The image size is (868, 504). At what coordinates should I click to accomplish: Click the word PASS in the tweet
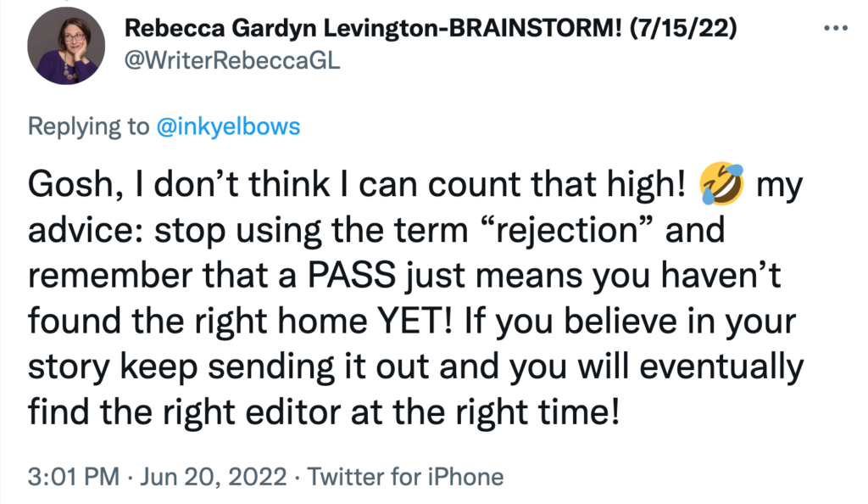pos(352,275)
